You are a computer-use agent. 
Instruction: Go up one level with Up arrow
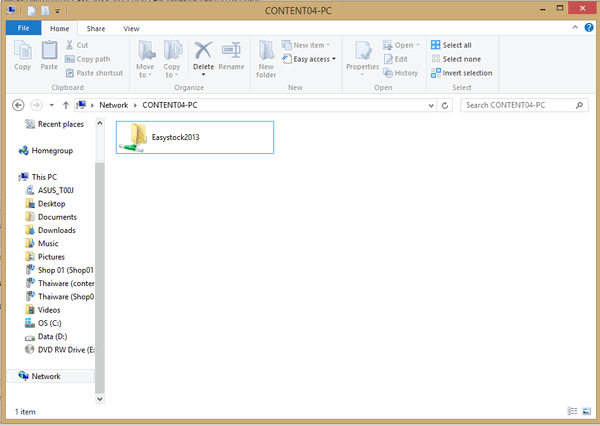pyautogui.click(x=65, y=105)
